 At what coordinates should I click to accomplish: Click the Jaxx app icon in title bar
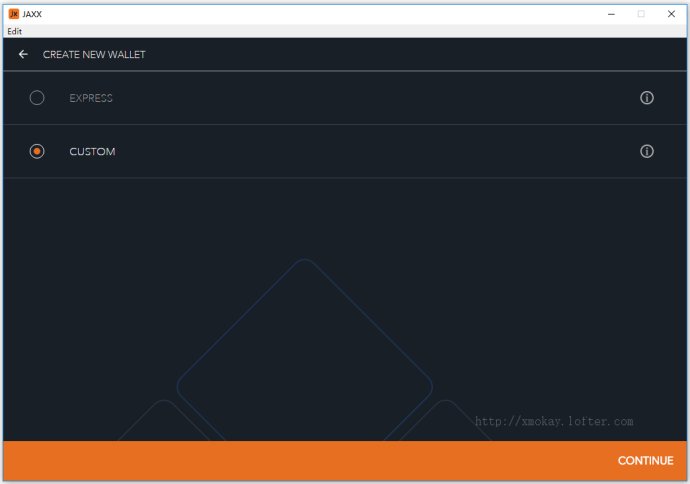click(x=14, y=14)
